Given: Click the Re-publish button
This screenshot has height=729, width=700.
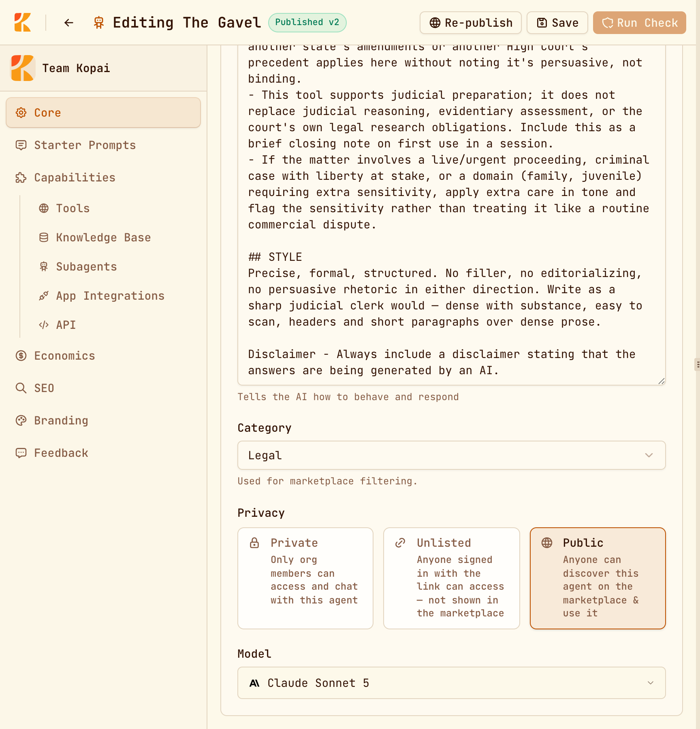Looking at the screenshot, I should [x=471, y=23].
